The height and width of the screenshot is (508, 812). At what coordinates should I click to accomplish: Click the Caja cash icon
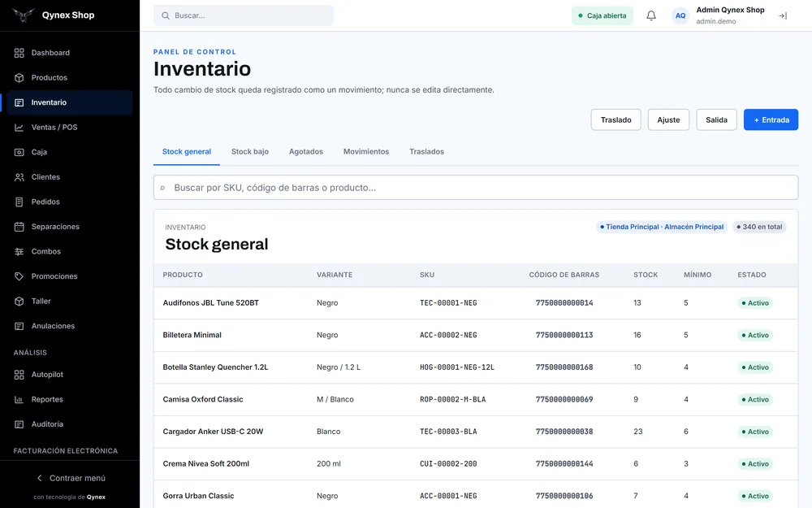click(19, 153)
